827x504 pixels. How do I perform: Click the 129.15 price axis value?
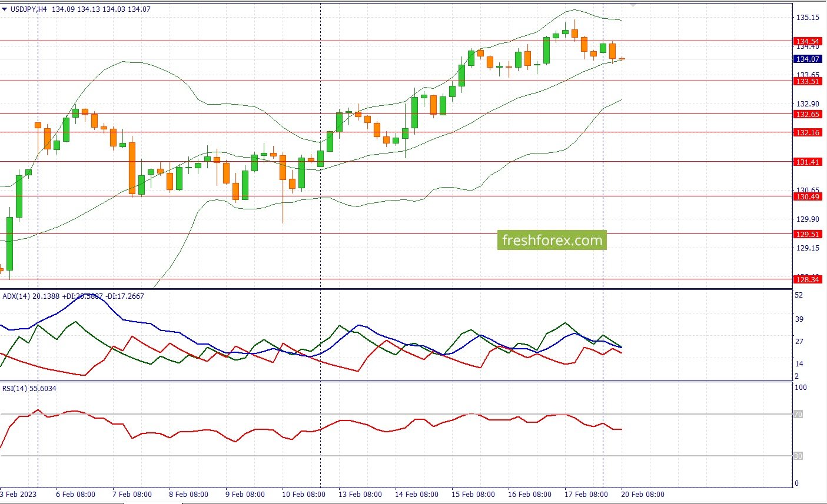[x=808, y=248]
